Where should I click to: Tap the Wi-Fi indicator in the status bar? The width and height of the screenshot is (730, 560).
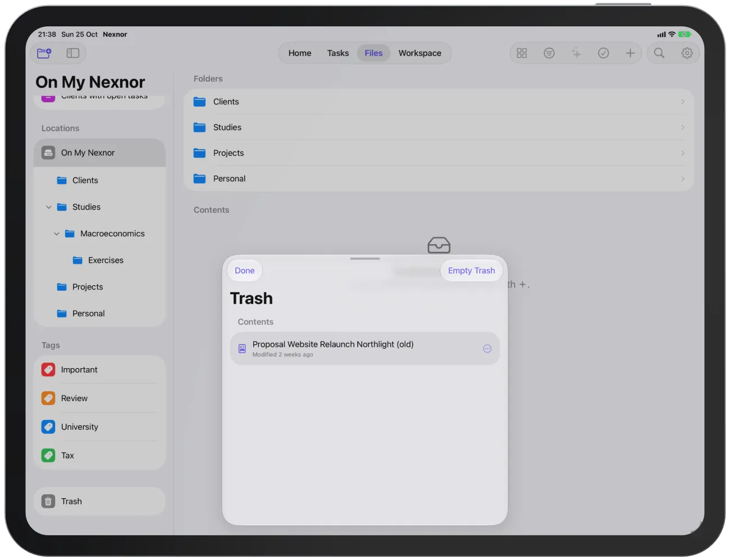[672, 34]
